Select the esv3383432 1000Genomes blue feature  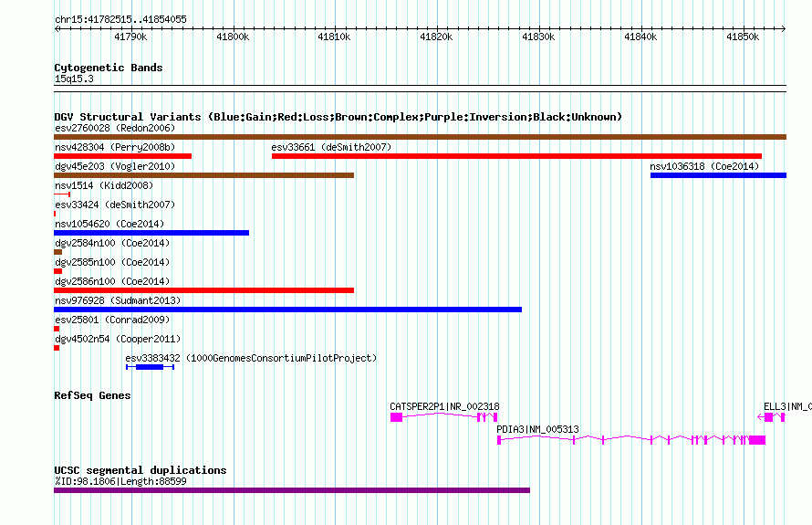click(151, 367)
